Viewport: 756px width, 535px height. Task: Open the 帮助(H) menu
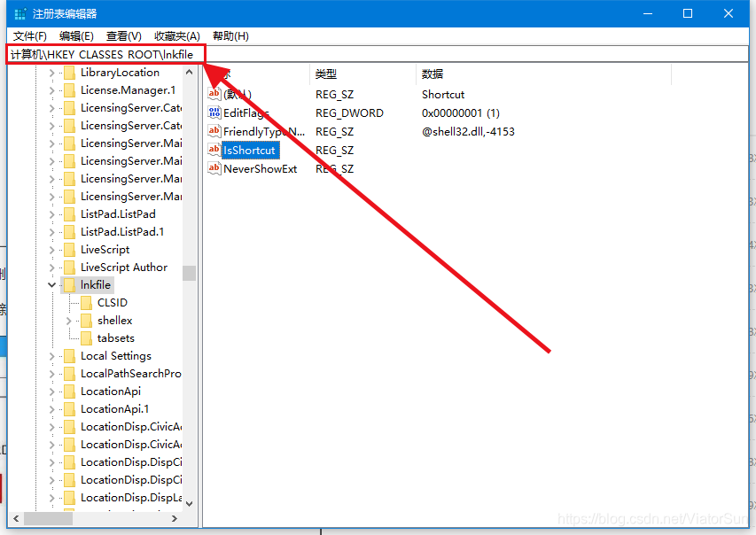pos(230,36)
